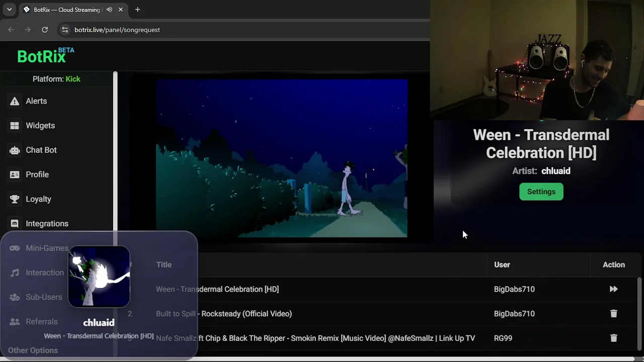
Task: Reload the botrix.live page
Action: [45, 30]
